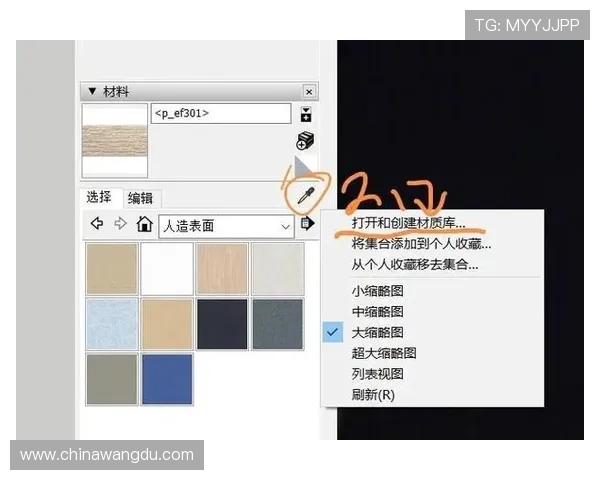Switch to the 编辑 tab
Image resolution: width=600 pixels, height=480 pixels.
(140, 198)
